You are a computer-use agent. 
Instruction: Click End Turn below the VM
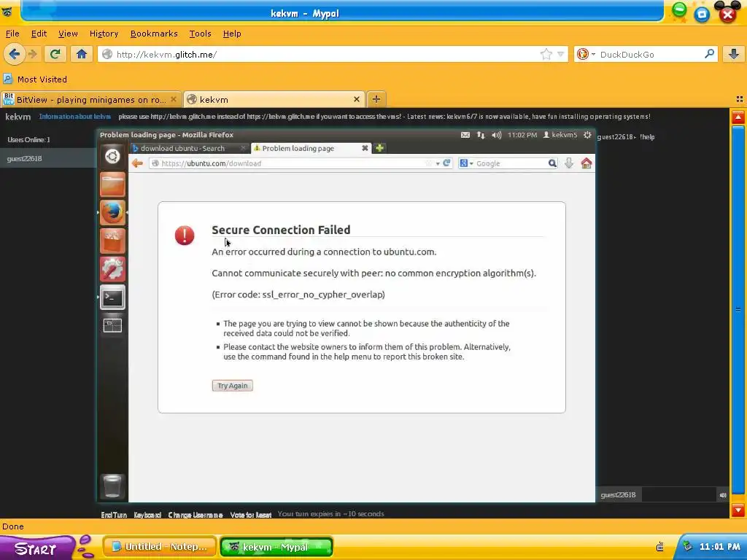114,515
